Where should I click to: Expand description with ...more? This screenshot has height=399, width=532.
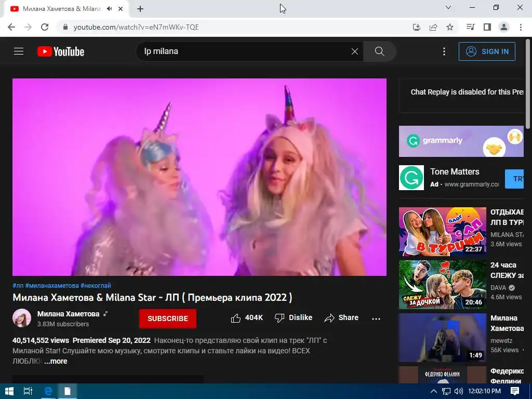(x=56, y=362)
